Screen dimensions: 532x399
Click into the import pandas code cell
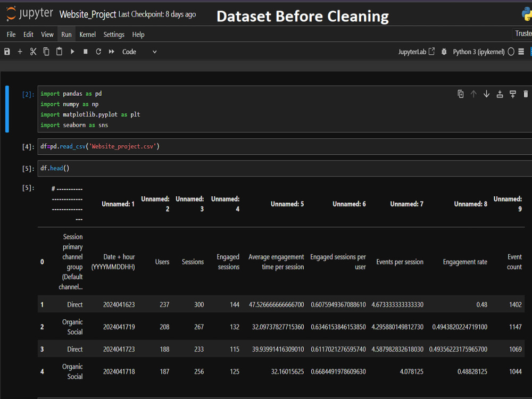coord(285,109)
